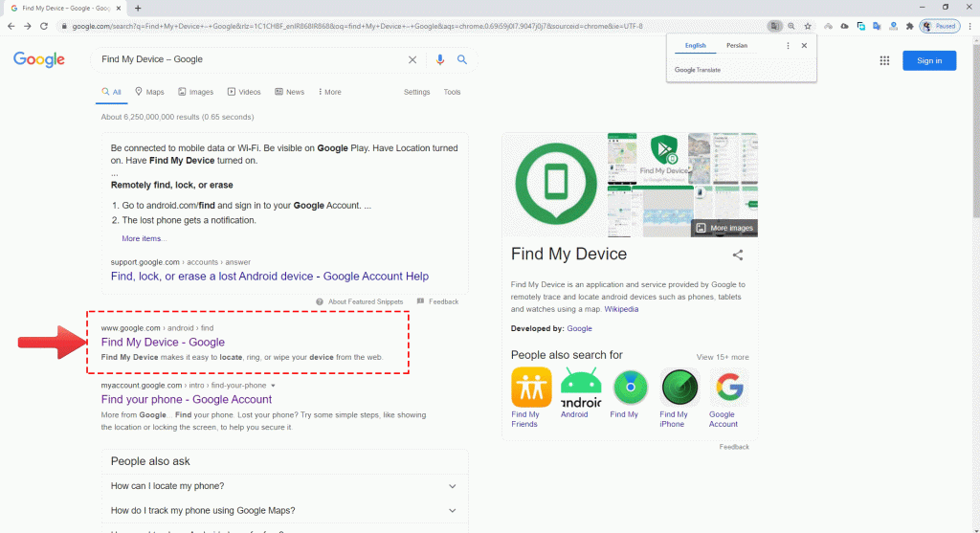
Task: Open the Extensions puzzle-piece icon
Action: pos(909,26)
